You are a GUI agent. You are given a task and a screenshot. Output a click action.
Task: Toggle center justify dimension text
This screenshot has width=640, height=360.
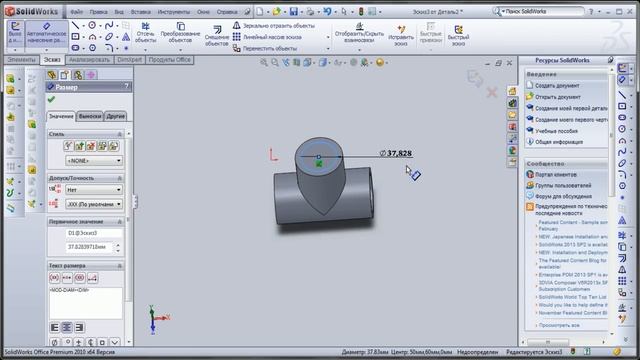coord(67,328)
